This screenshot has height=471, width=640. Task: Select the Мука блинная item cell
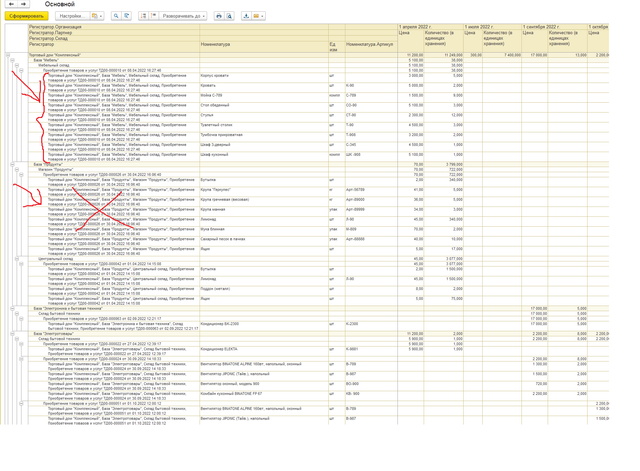(x=264, y=231)
